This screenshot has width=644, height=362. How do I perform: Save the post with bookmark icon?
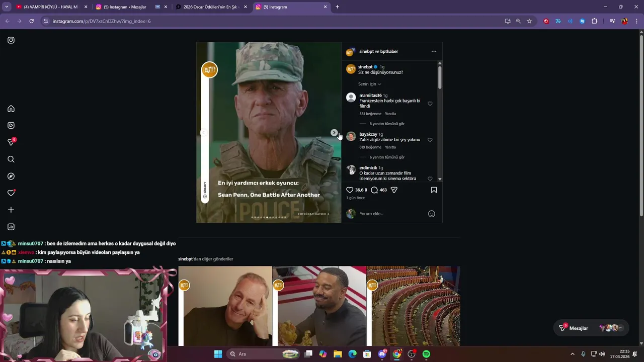[434, 190]
